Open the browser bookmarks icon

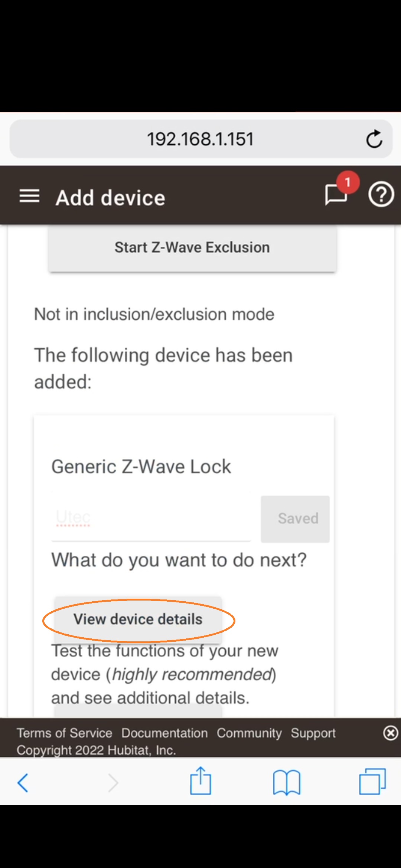286,782
